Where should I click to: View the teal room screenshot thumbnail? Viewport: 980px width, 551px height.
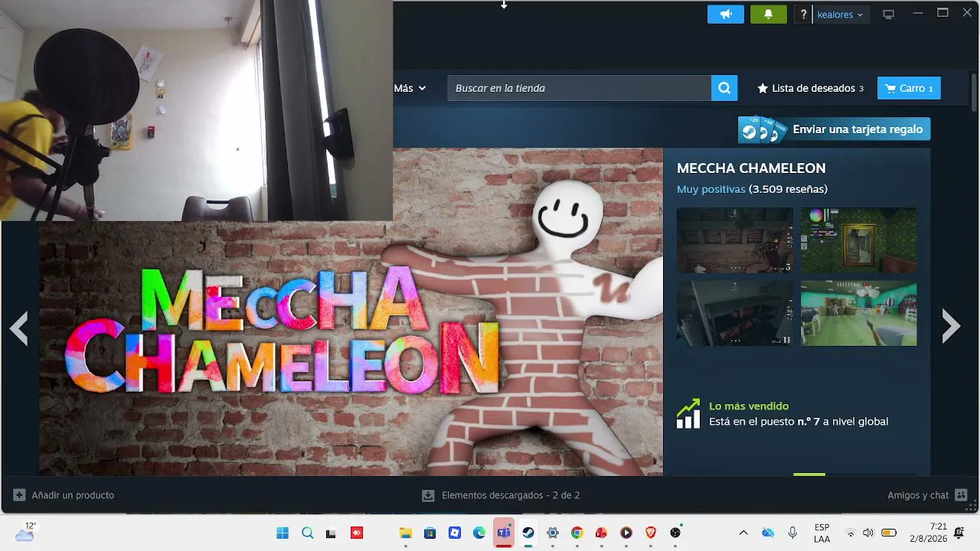click(858, 313)
